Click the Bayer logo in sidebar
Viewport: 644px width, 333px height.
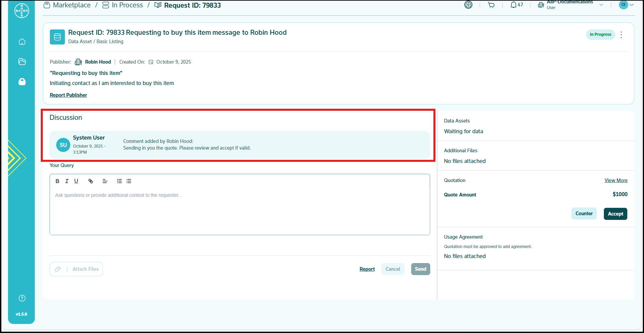click(x=22, y=11)
